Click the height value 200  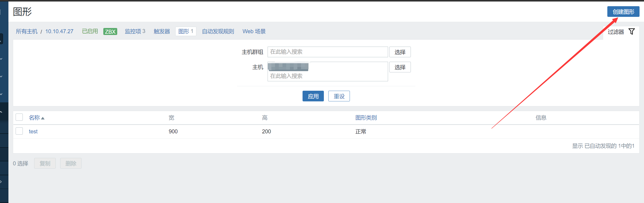[266, 132]
